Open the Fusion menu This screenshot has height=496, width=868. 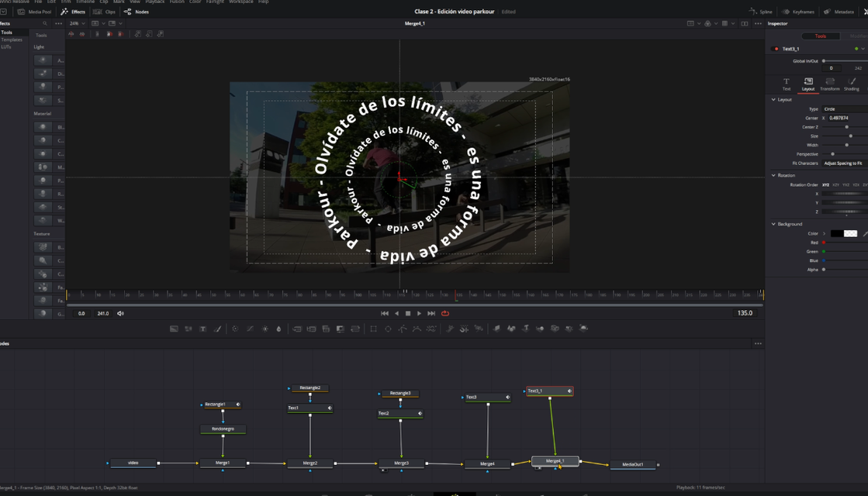tap(177, 2)
